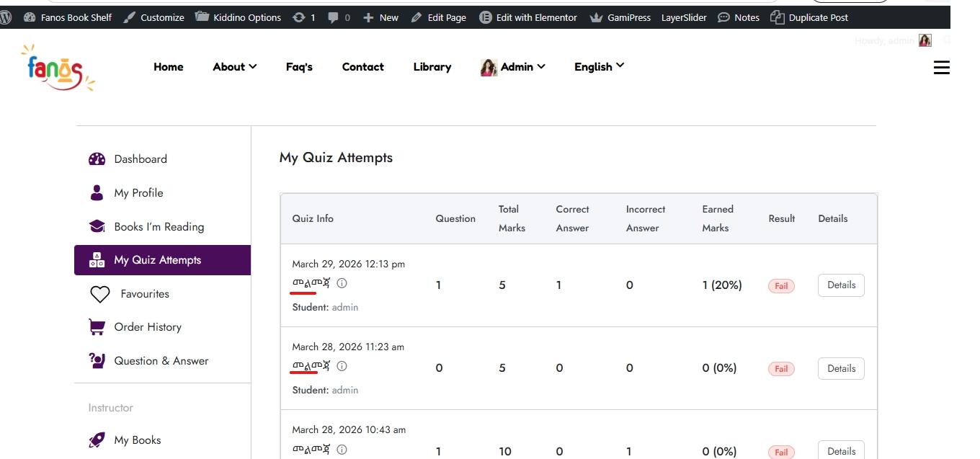Open Details for March 29 attempt
Screen dimensions: 980x459
841,285
